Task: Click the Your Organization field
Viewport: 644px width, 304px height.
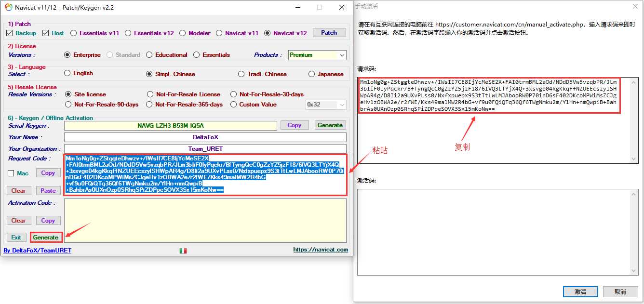Action: [x=205, y=149]
